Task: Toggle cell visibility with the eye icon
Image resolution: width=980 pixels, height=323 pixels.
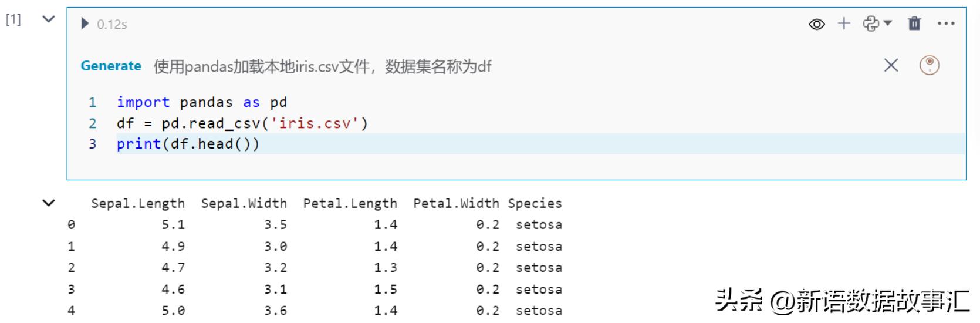Action: [x=816, y=24]
